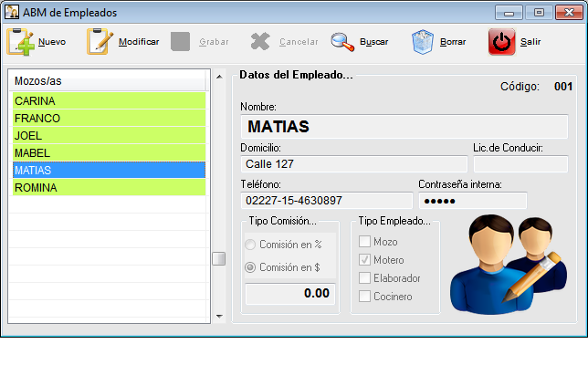
Task: Maximize the ABM de Empleados window
Action: [539, 13]
